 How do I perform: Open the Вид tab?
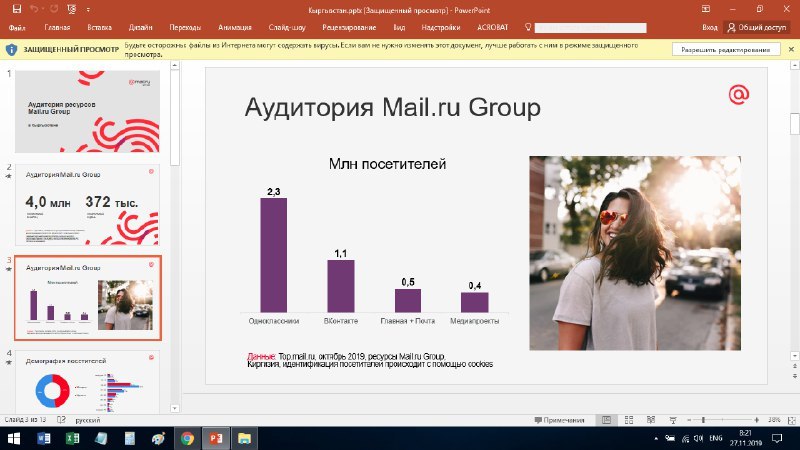coord(399,28)
